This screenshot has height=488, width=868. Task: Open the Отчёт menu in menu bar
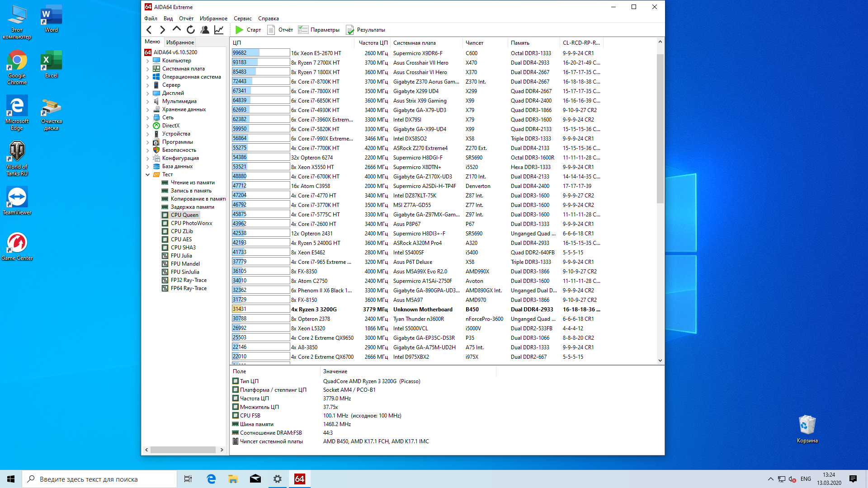pos(186,19)
